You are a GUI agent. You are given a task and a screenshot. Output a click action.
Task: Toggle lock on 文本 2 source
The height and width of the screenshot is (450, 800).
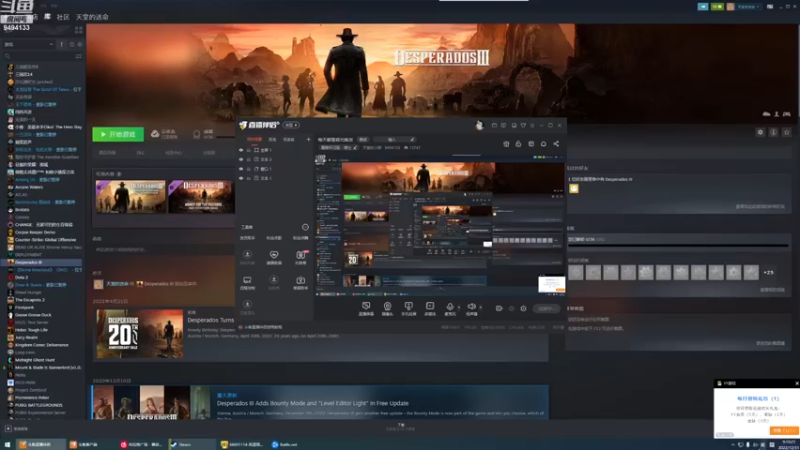[x=248, y=160]
